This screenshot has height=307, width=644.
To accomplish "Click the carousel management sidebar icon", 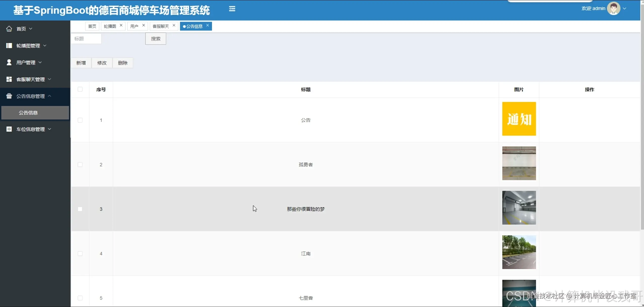I will coord(9,46).
